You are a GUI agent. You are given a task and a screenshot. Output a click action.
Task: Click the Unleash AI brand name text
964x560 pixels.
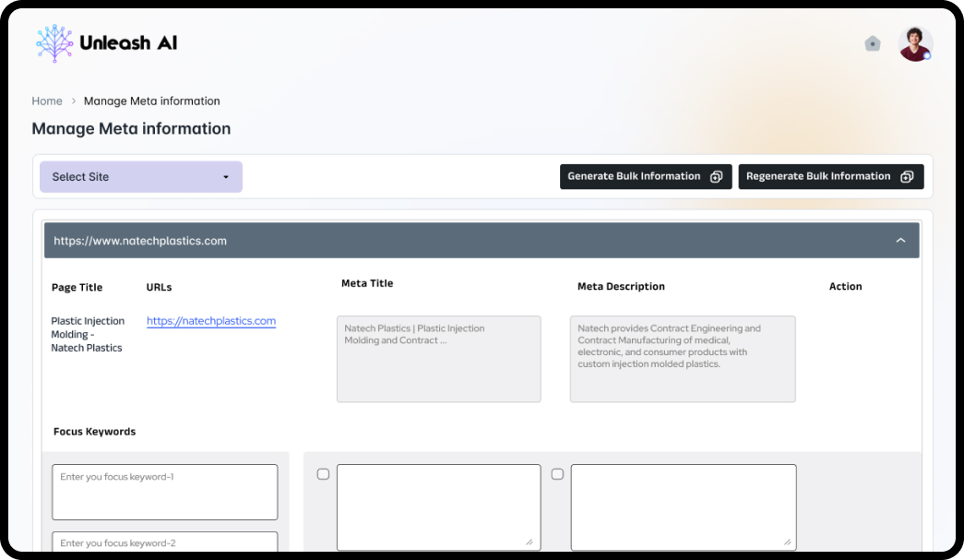128,43
